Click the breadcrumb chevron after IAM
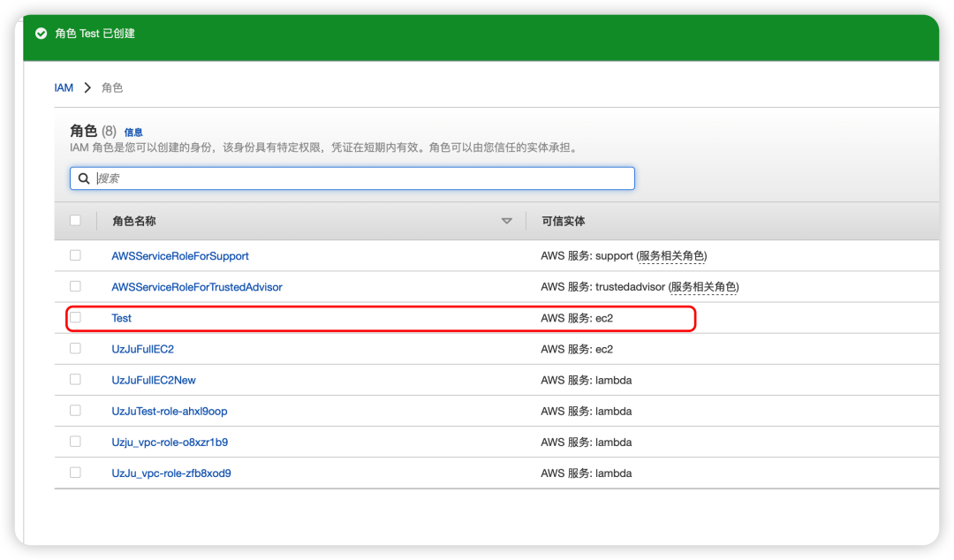954x560 pixels. point(87,87)
